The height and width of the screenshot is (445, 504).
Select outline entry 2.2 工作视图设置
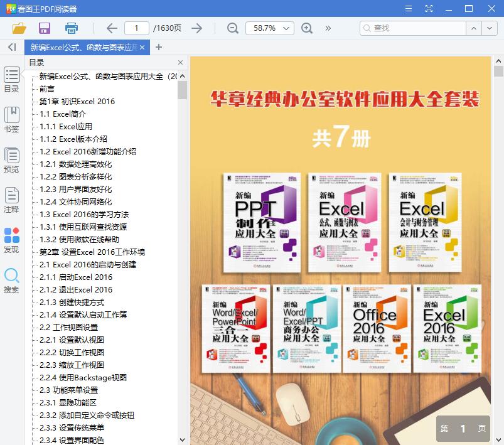(69, 327)
